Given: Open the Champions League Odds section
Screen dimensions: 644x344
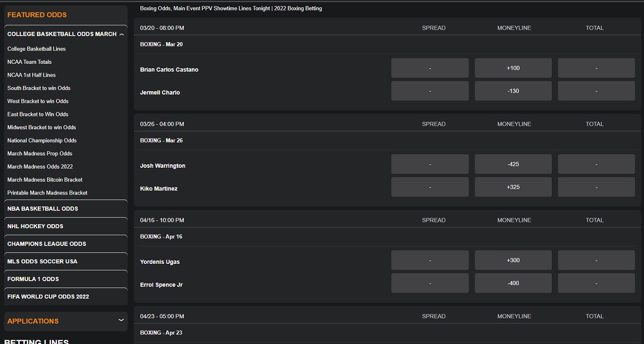Looking at the screenshot, I should [x=64, y=244].
